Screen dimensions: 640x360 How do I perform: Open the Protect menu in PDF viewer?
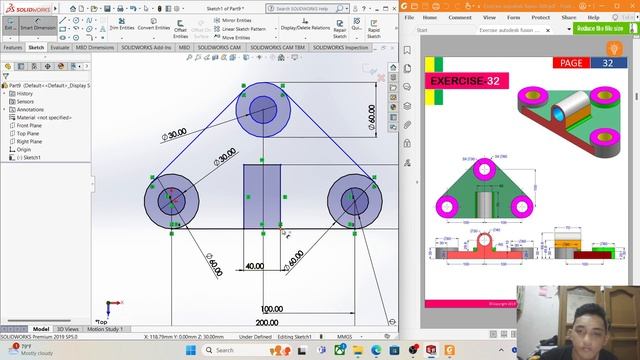[x=541, y=18]
